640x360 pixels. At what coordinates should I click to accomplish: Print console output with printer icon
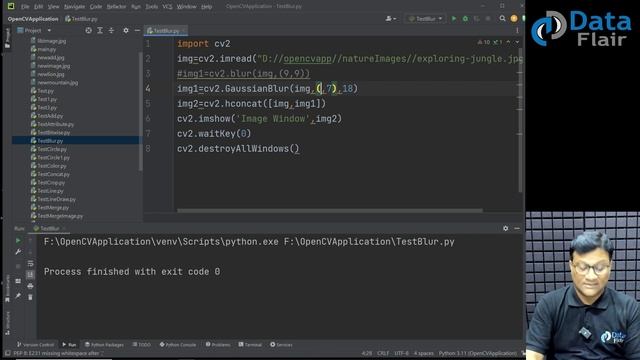click(30, 286)
